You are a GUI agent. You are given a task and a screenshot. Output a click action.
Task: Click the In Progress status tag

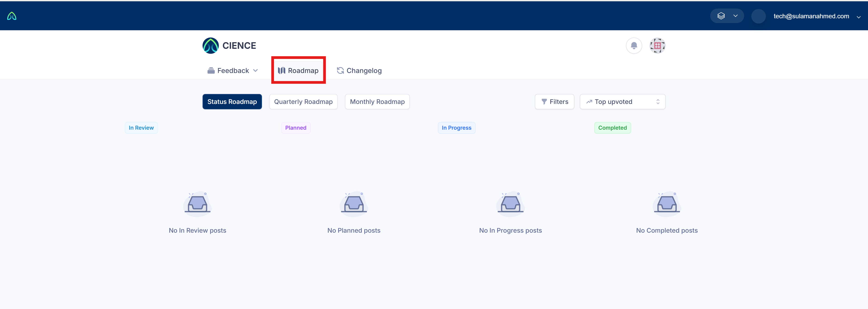coord(456,128)
